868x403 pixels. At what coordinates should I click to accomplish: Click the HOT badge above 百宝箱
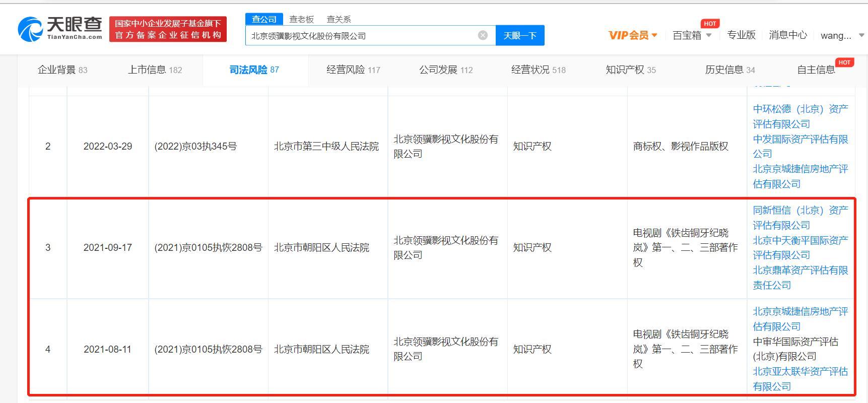[710, 24]
